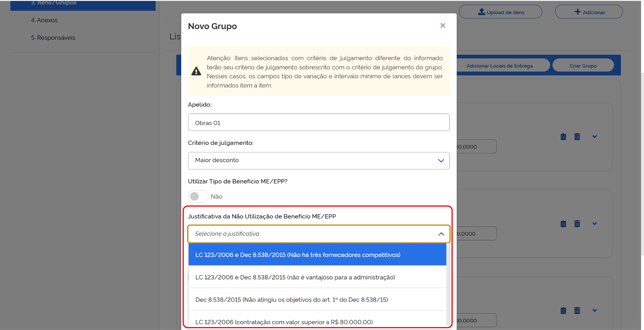Click clipboard icon of first item

click(563, 137)
